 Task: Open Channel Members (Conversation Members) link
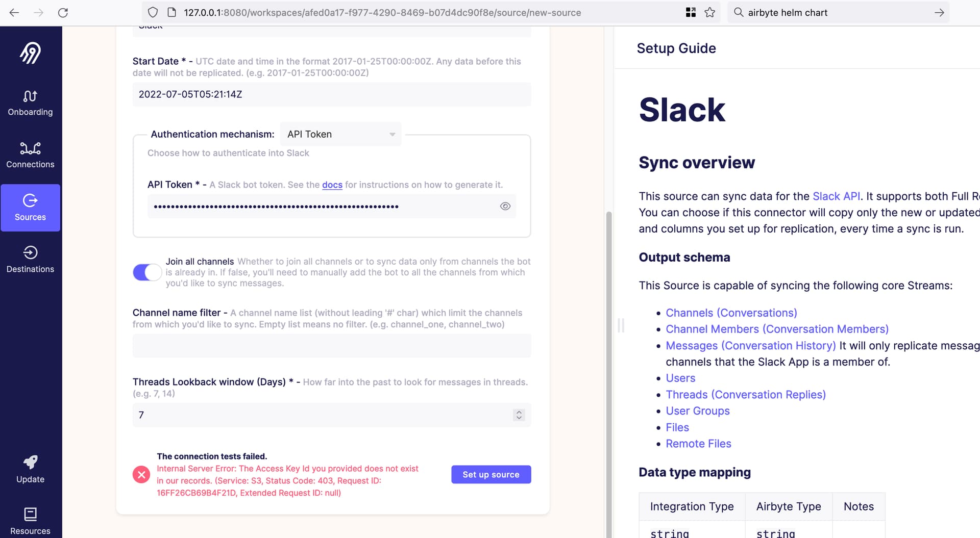pos(777,329)
